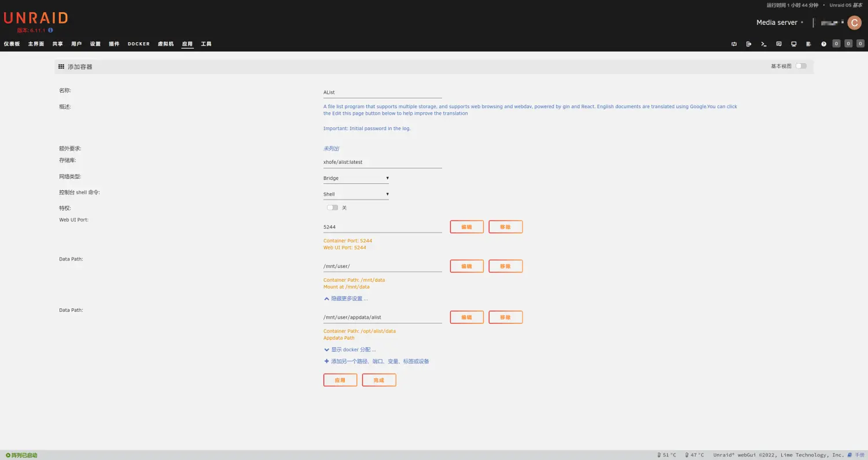Click the version info icon under Unraid logo
868x460 pixels.
[50, 30]
